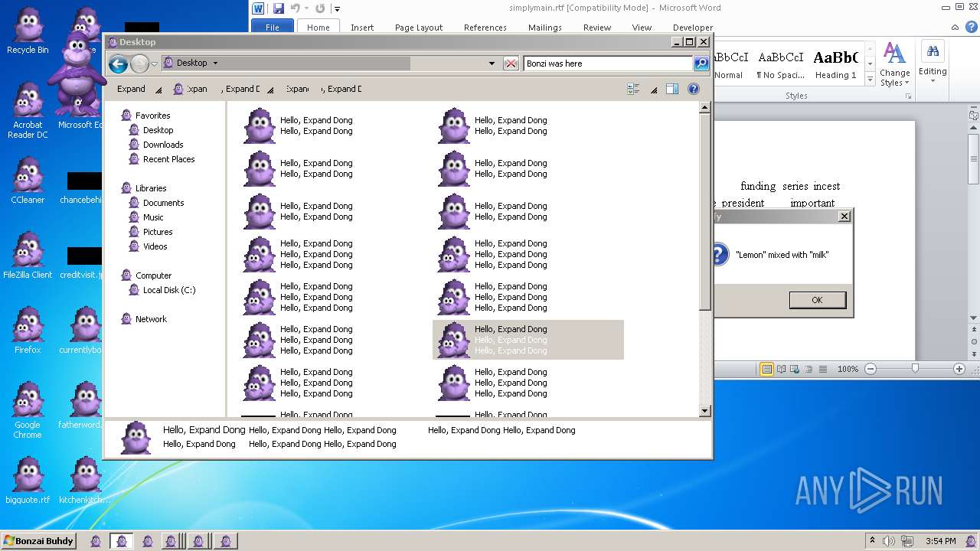The width and height of the screenshot is (980, 551).
Task: Click the explorer file list scroll down arrow
Action: [705, 411]
